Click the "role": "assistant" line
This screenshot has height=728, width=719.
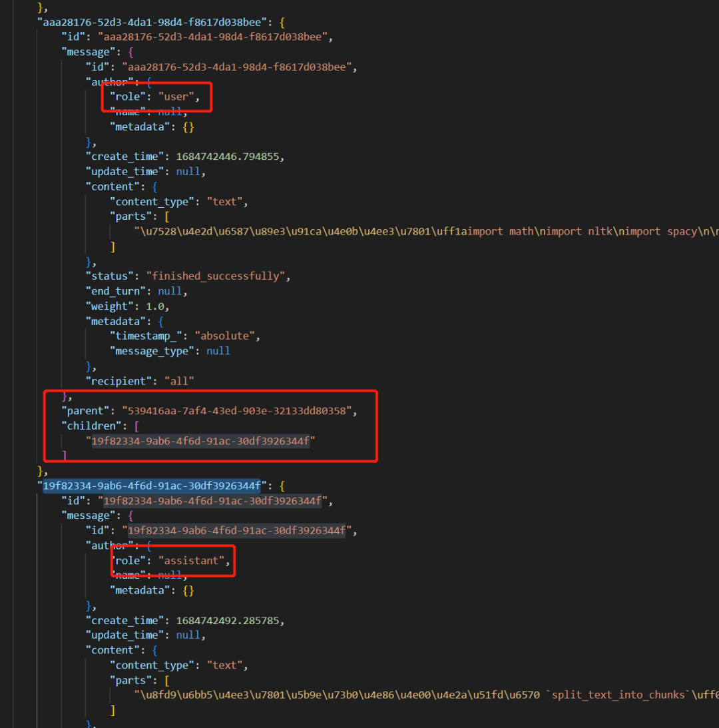pos(170,560)
